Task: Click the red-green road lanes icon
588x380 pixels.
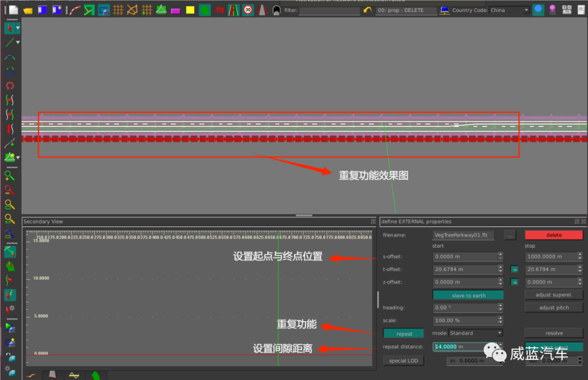Action: (233, 10)
